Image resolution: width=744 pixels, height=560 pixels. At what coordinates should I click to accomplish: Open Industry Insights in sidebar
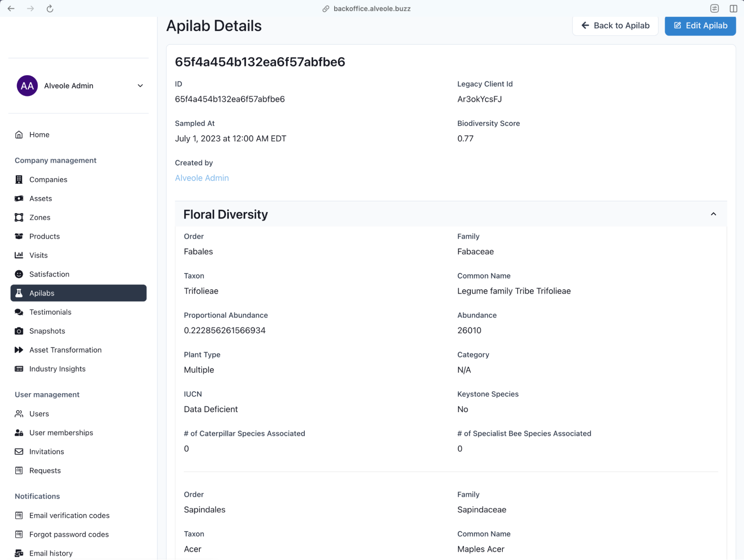(57, 369)
